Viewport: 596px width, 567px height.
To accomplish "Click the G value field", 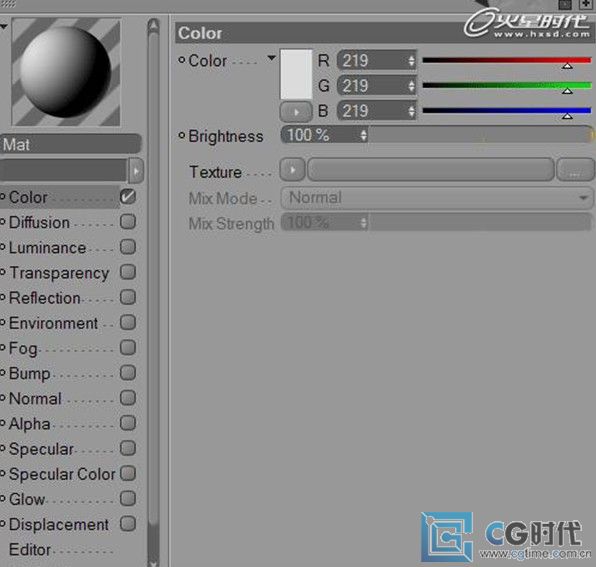I will click(x=372, y=86).
